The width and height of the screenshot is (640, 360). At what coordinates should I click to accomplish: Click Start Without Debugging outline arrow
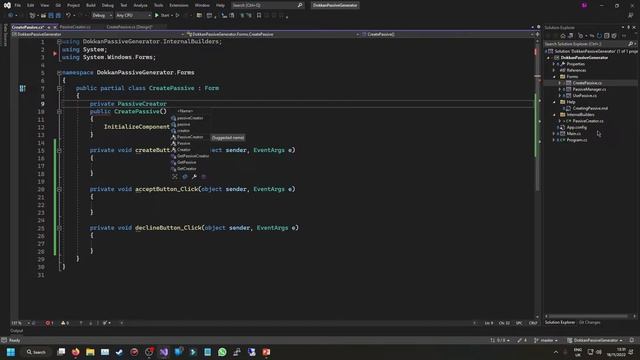178,16
